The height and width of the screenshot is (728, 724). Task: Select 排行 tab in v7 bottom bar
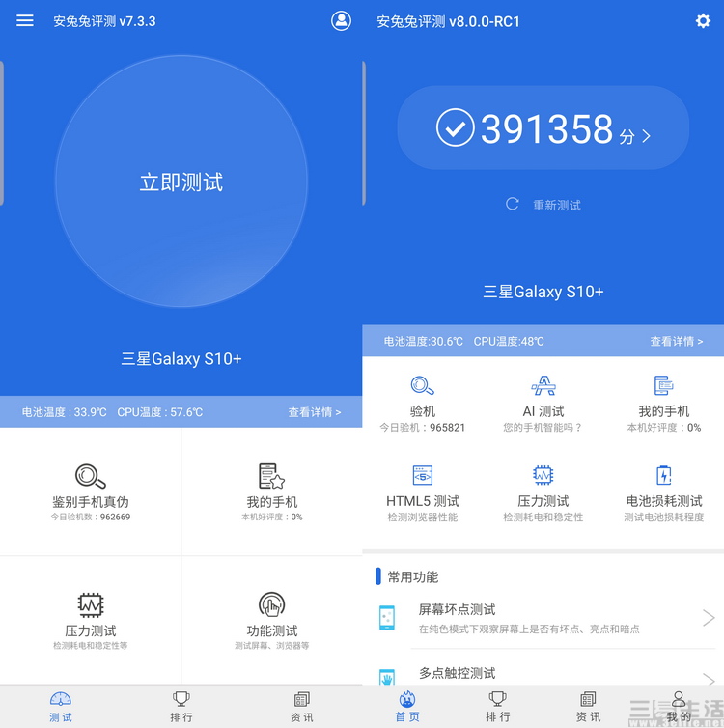[x=181, y=707]
